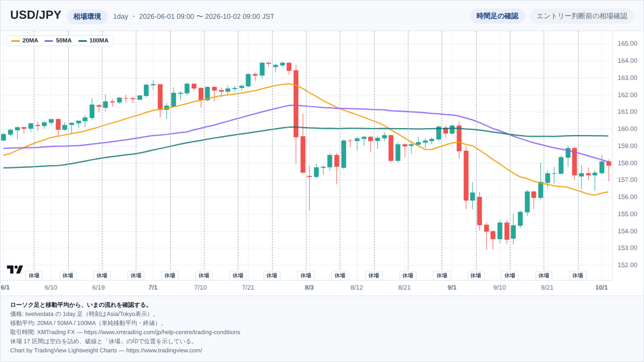Click the 7/10 date axis label
The image size is (644, 362).
[200, 287]
